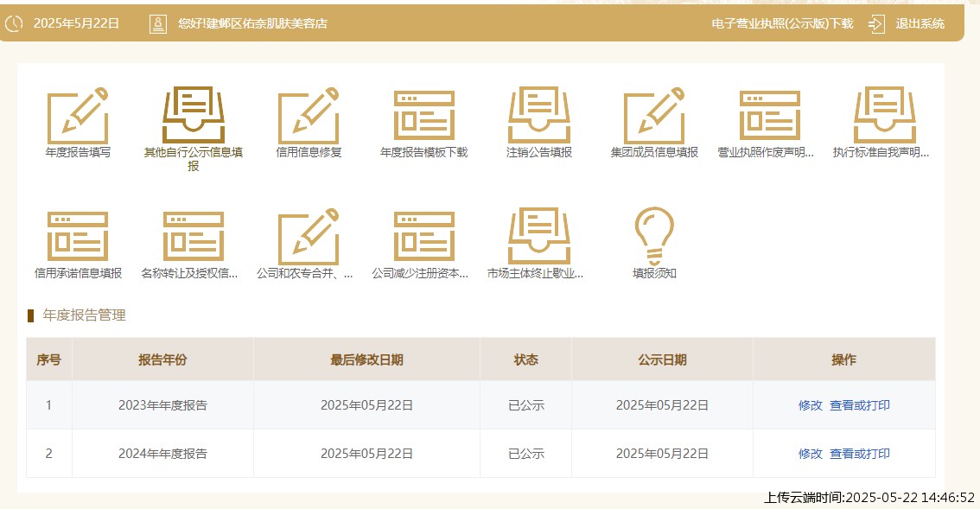
Task: Click 已公示 status in row 2
Action: click(x=526, y=454)
